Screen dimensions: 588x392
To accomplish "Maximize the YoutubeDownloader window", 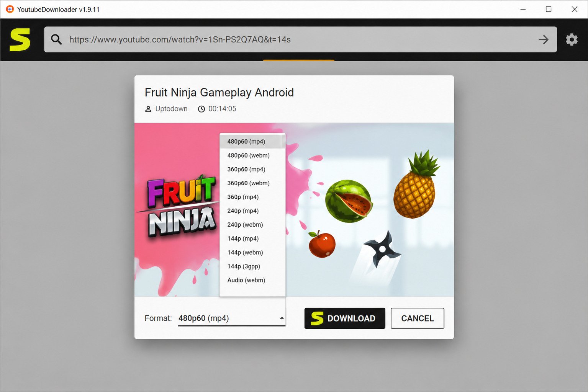I will tap(549, 9).
